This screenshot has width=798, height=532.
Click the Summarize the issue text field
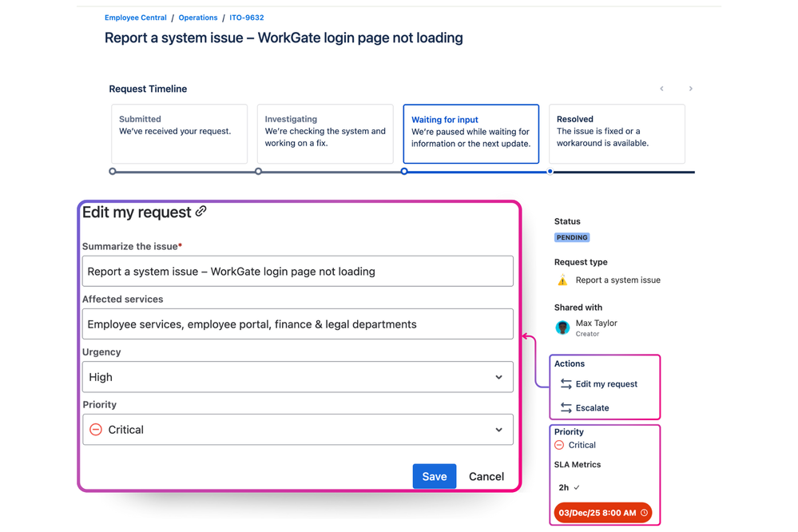[297, 271]
